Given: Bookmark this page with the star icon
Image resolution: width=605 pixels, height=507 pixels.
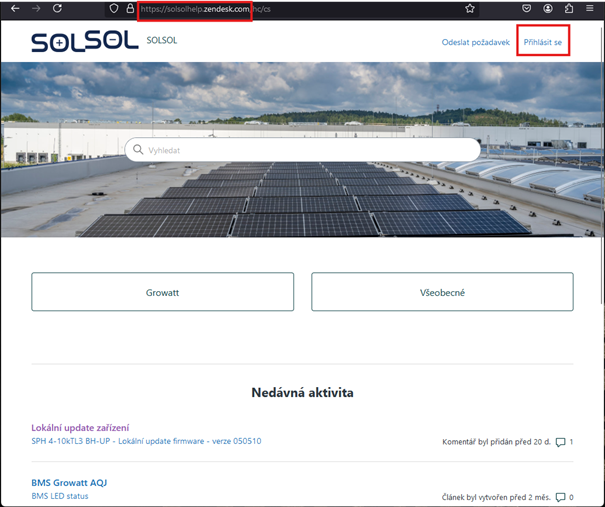Looking at the screenshot, I should point(470,8).
